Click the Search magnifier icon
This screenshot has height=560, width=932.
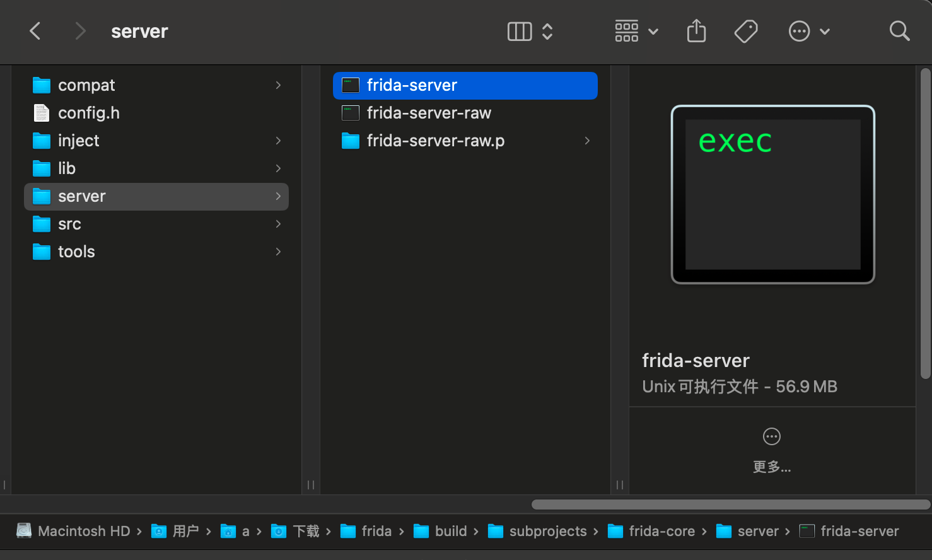(899, 31)
